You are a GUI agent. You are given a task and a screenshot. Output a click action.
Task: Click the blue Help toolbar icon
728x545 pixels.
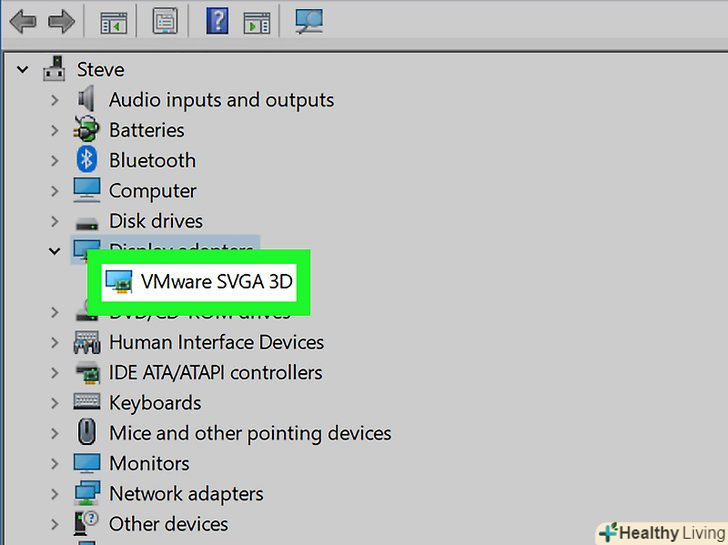[x=217, y=21]
